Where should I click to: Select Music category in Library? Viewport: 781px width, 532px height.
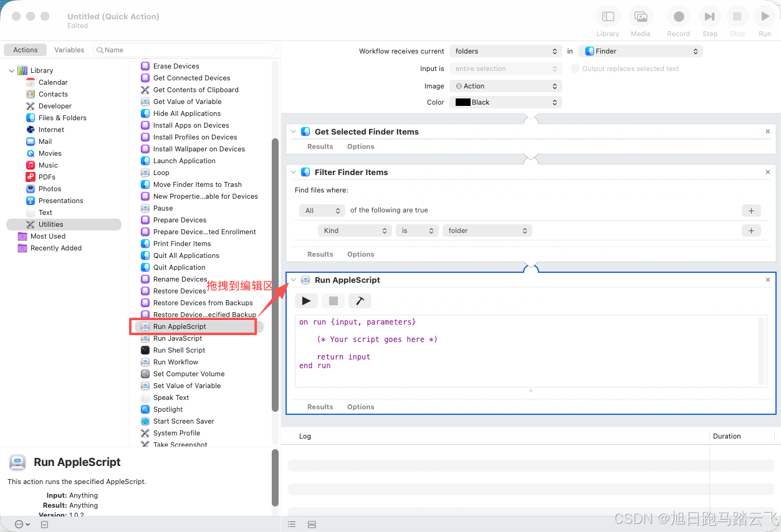click(48, 165)
